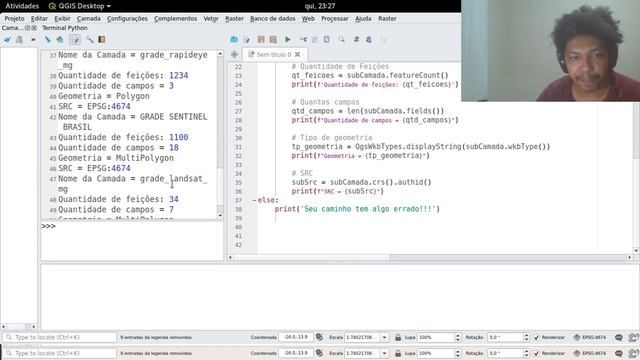This screenshot has height=360, width=640.
Task: Toggle lock scale padlock, upper status bar
Action: 398,338
